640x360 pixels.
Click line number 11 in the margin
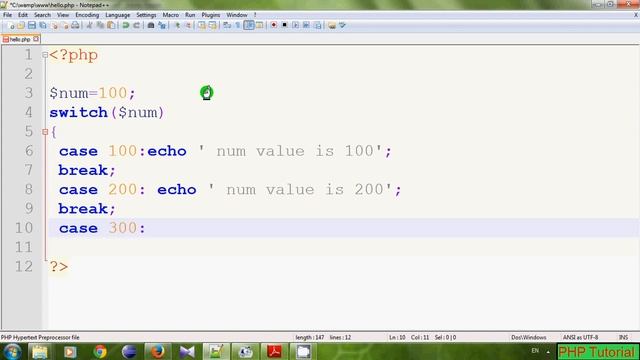24,247
